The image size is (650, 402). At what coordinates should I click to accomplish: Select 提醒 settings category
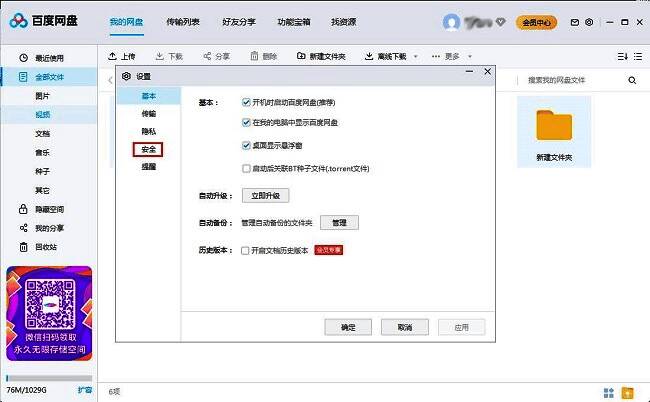pyautogui.click(x=148, y=167)
